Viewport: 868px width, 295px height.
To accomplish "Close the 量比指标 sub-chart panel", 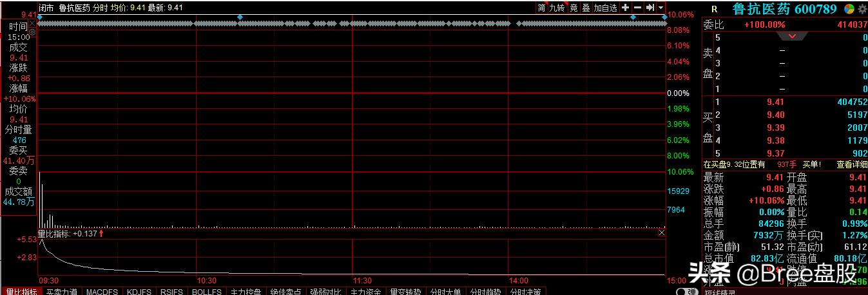I will point(662,233).
